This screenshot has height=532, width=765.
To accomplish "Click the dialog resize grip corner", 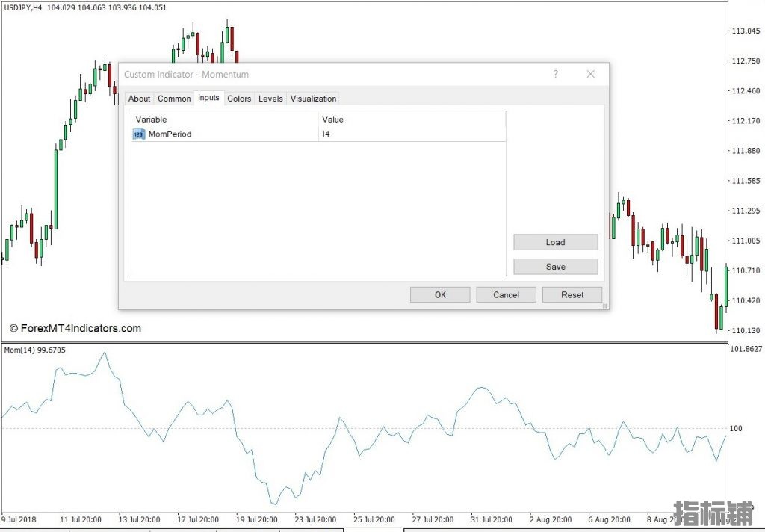I will [x=605, y=306].
